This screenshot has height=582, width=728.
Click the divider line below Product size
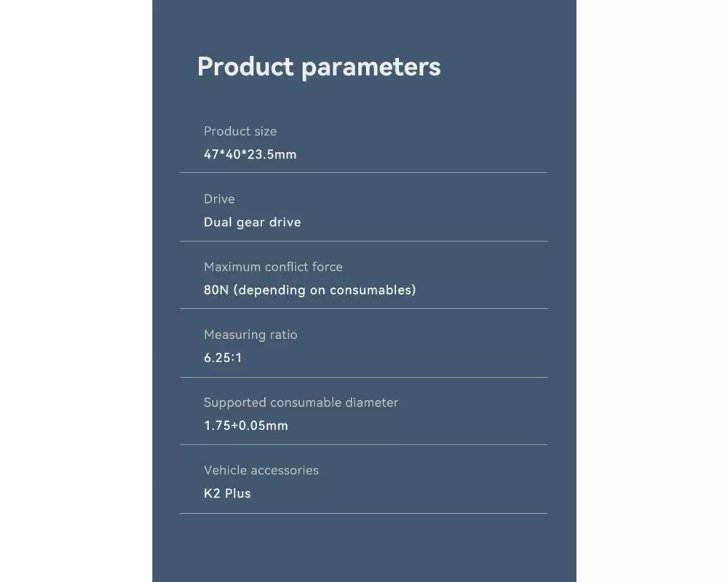click(x=363, y=173)
